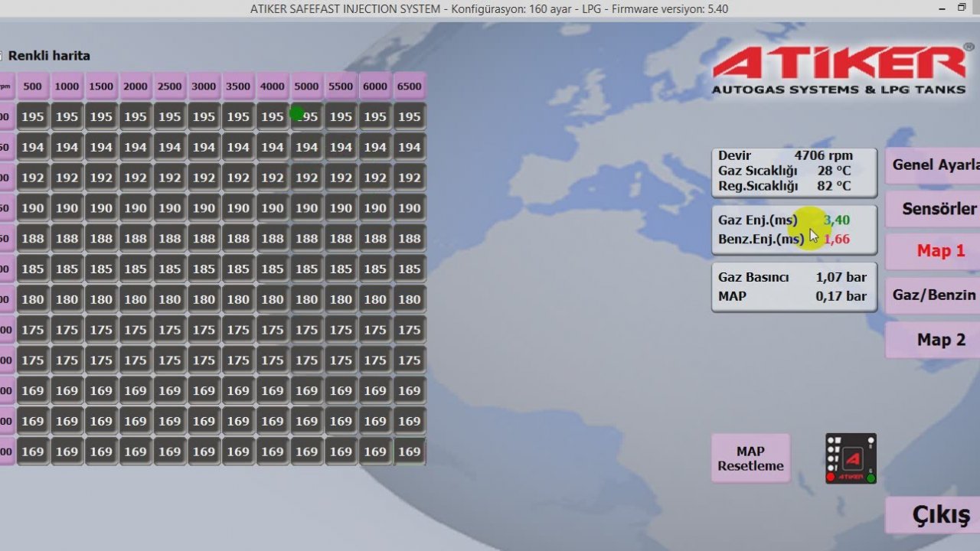This screenshot has height=551, width=980.
Task: Click the Devir value 4706 rpm
Action: (x=823, y=156)
